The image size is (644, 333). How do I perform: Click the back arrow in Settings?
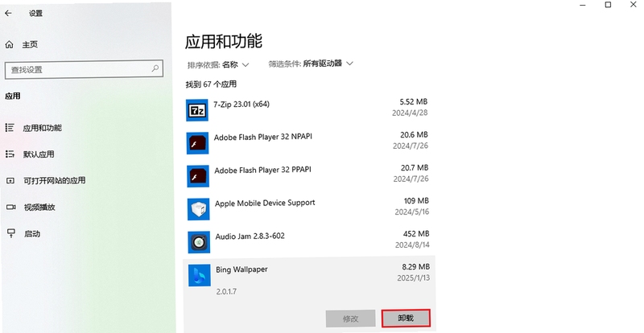coord(8,13)
